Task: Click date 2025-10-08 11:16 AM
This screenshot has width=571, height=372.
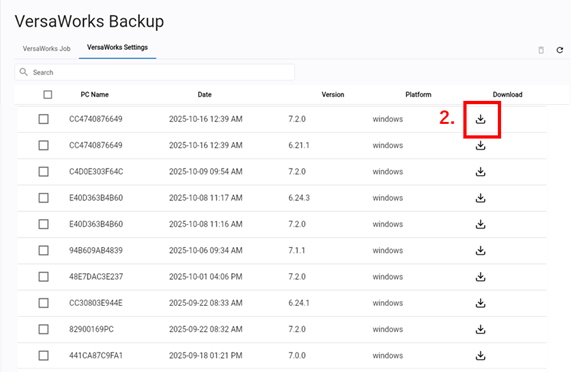Action: pyautogui.click(x=206, y=224)
